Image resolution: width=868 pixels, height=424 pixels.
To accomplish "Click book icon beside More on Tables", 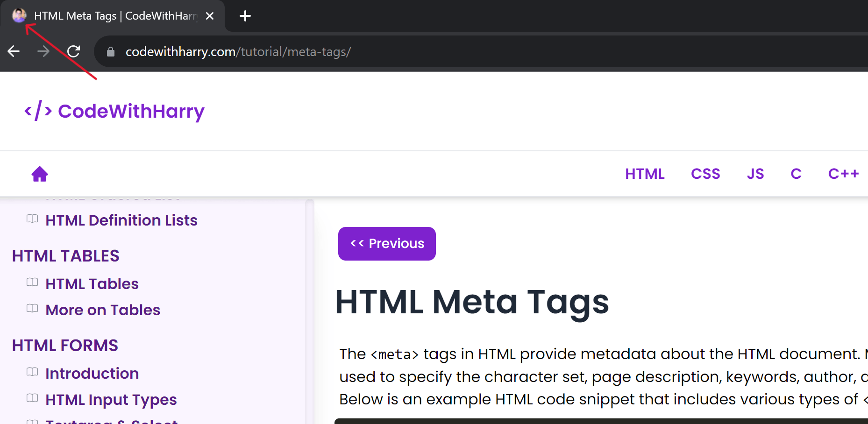I will click(x=32, y=308).
